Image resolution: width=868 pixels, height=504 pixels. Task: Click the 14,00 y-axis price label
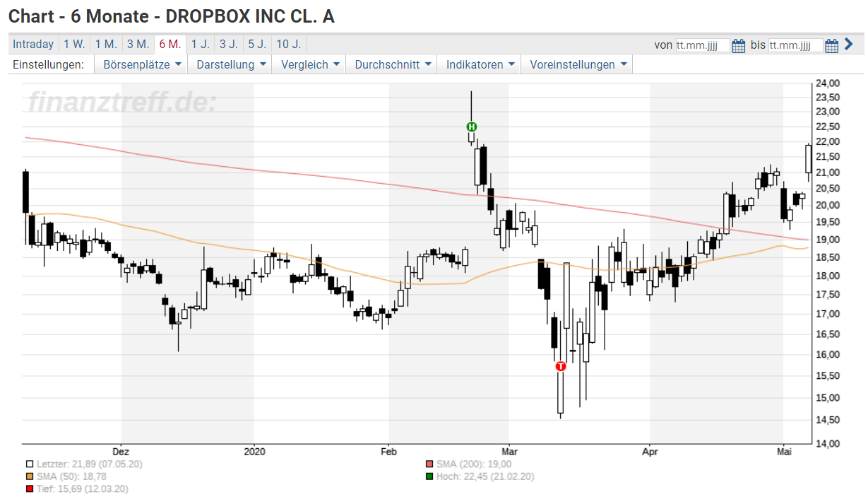click(828, 443)
